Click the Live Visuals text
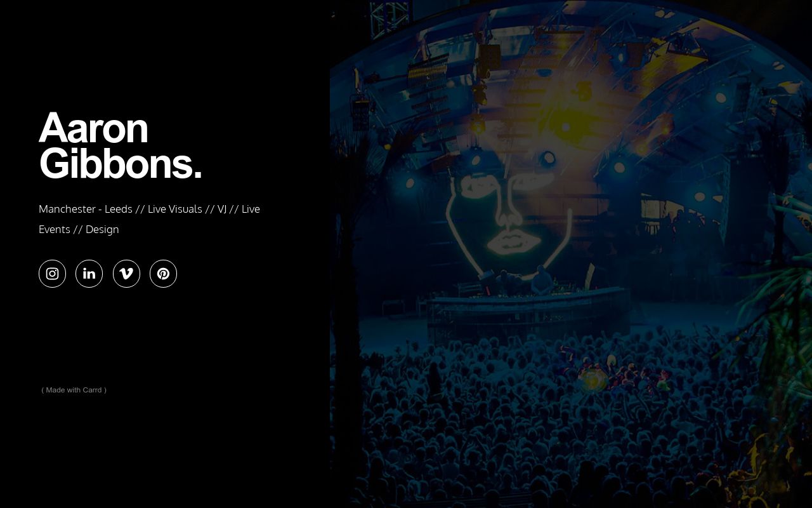 [175, 209]
